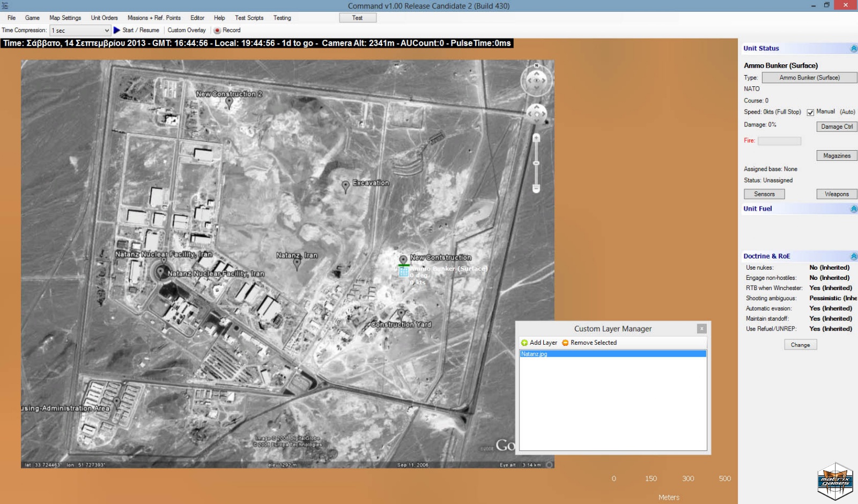Image resolution: width=858 pixels, height=504 pixels.
Task: Open the Map Settings menu
Action: tap(65, 18)
